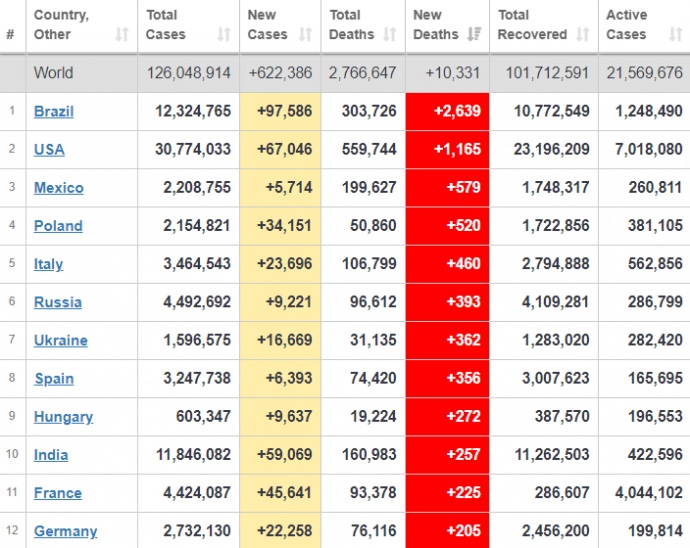Viewport: 690px width, 548px height.
Task: Open the Hungary link
Action: click(x=63, y=416)
